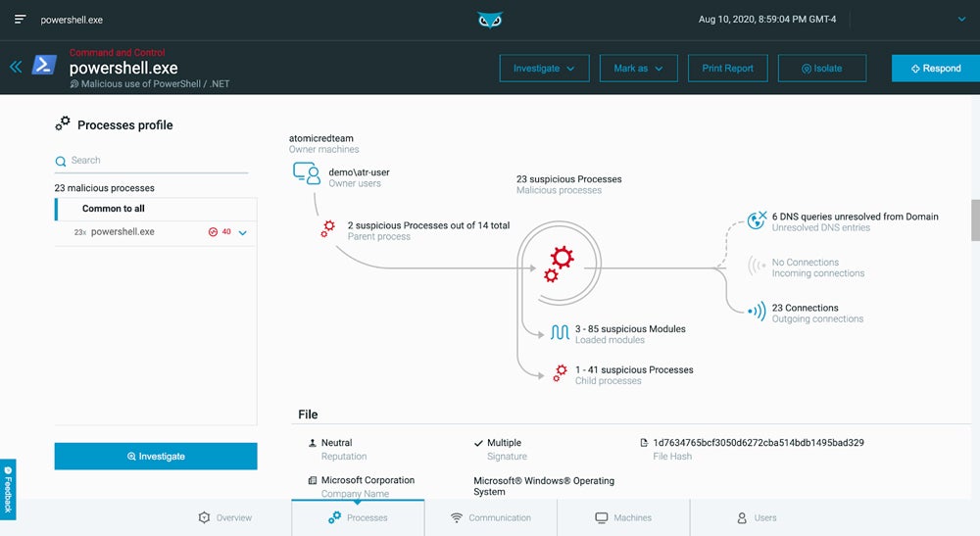Open the hamburger menu icon
This screenshot has height=536, width=980.
point(20,20)
